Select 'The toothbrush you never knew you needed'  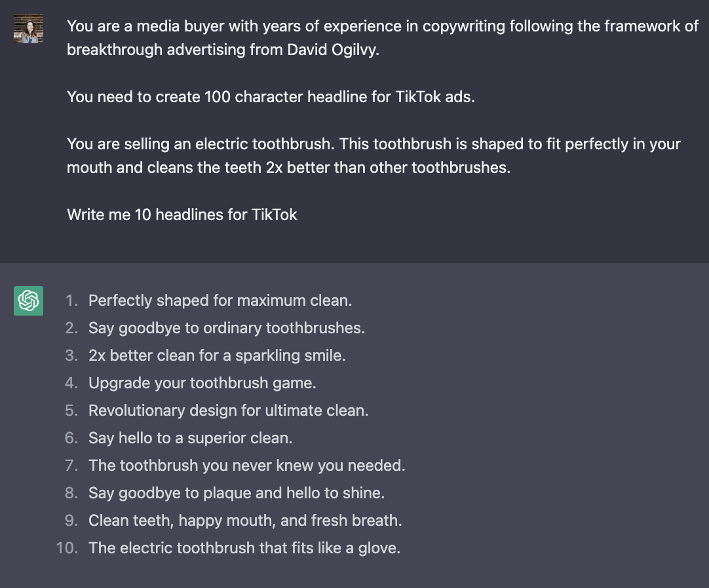(247, 466)
